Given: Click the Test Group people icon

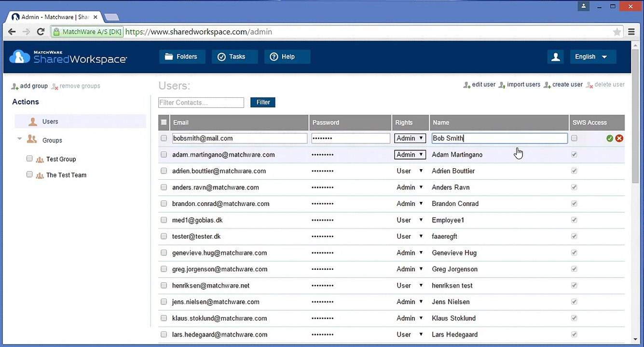Looking at the screenshot, I should pyautogui.click(x=40, y=160).
